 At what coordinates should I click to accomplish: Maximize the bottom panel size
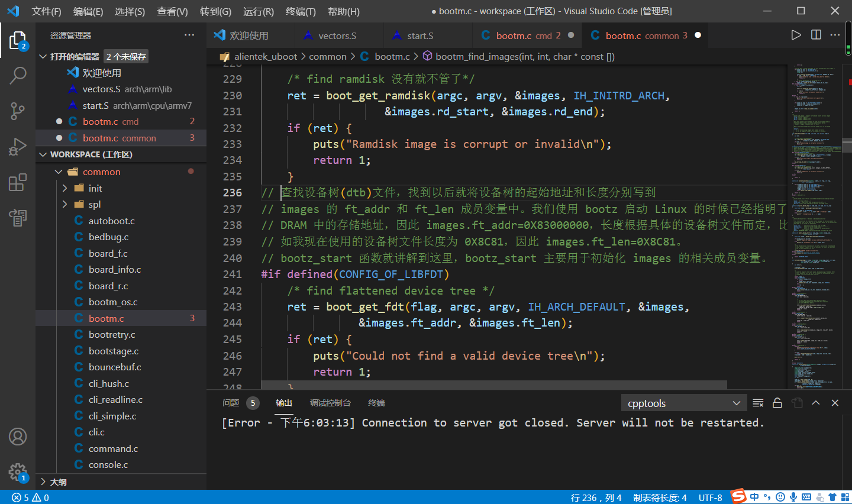pyautogui.click(x=816, y=403)
